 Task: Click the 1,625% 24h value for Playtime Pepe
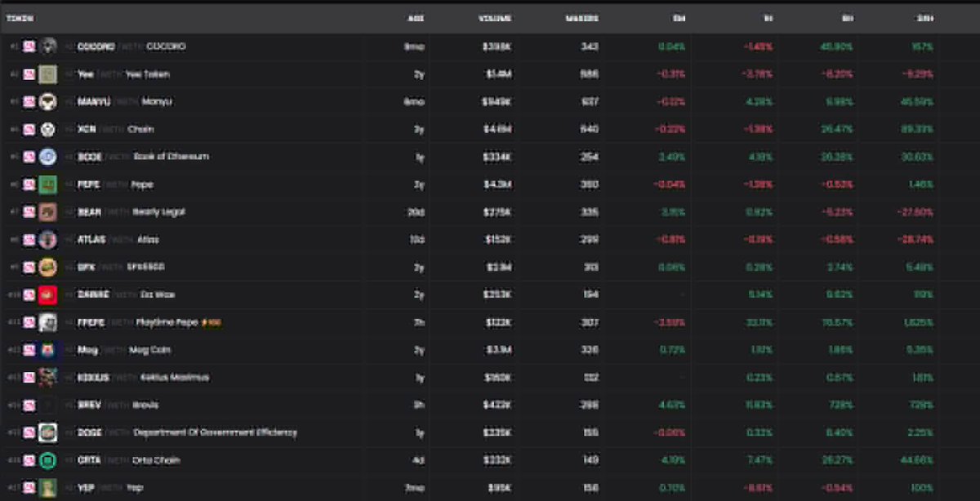point(920,323)
